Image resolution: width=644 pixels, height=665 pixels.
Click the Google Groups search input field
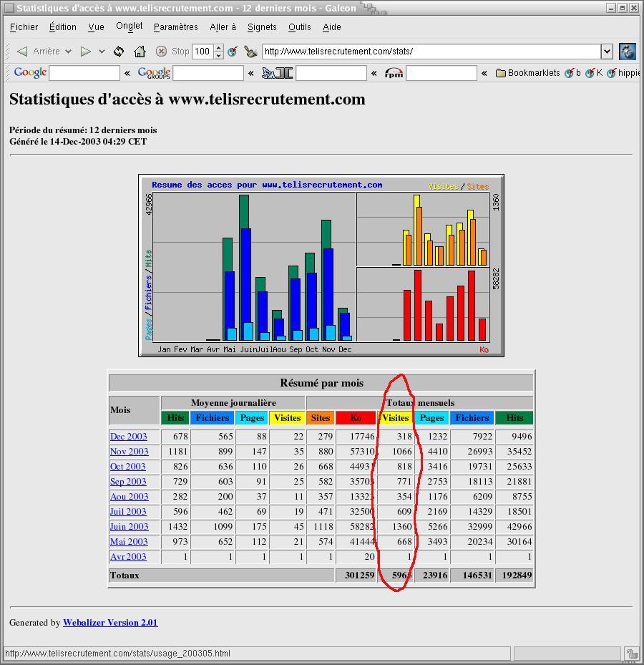point(208,73)
